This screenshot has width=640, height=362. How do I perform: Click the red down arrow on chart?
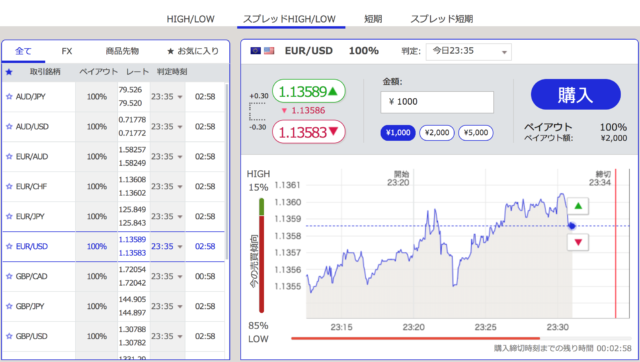578,242
